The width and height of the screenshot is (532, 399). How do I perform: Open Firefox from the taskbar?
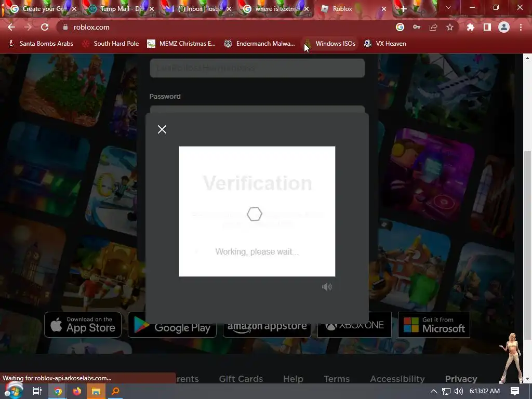(77, 391)
